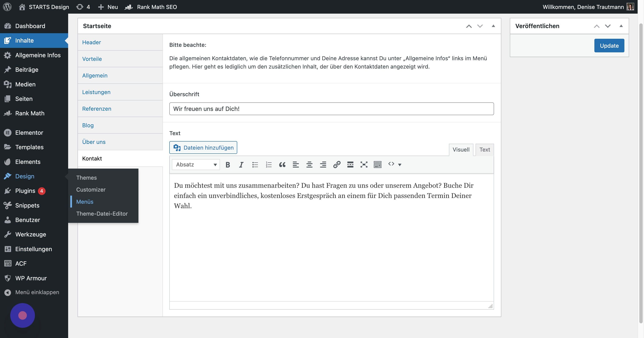Click the Überschrift text field
This screenshot has height=338, width=644.
tap(332, 109)
